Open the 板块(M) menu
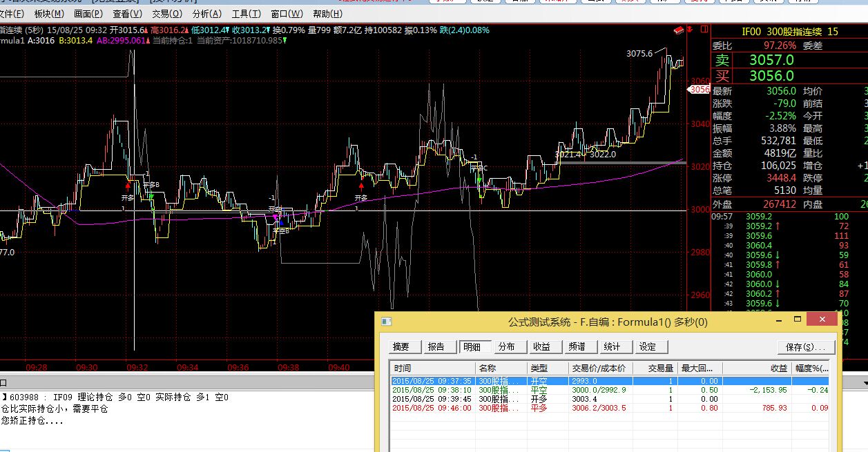868x452 pixels. pos(48,14)
